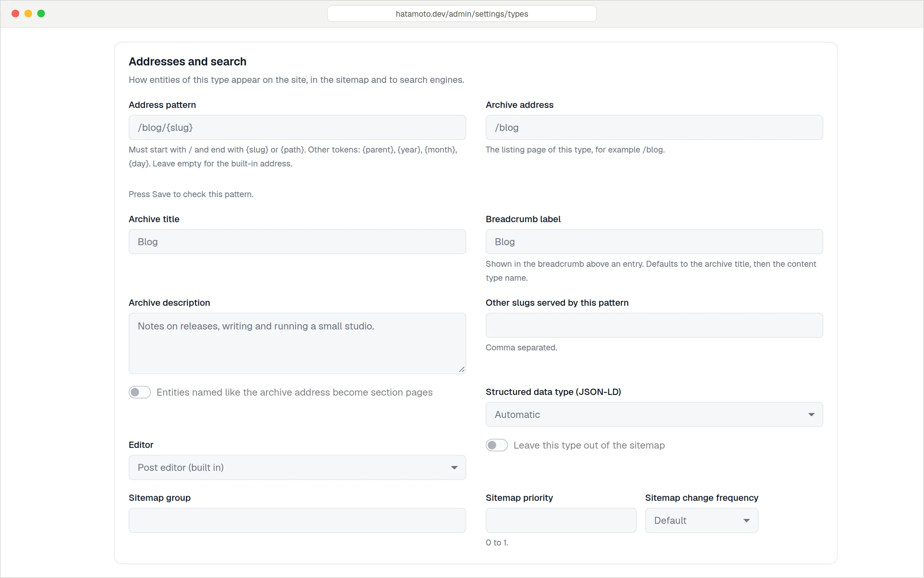Click the 'Press Save to check this pattern.' text
The width and height of the screenshot is (924, 578).
(191, 194)
